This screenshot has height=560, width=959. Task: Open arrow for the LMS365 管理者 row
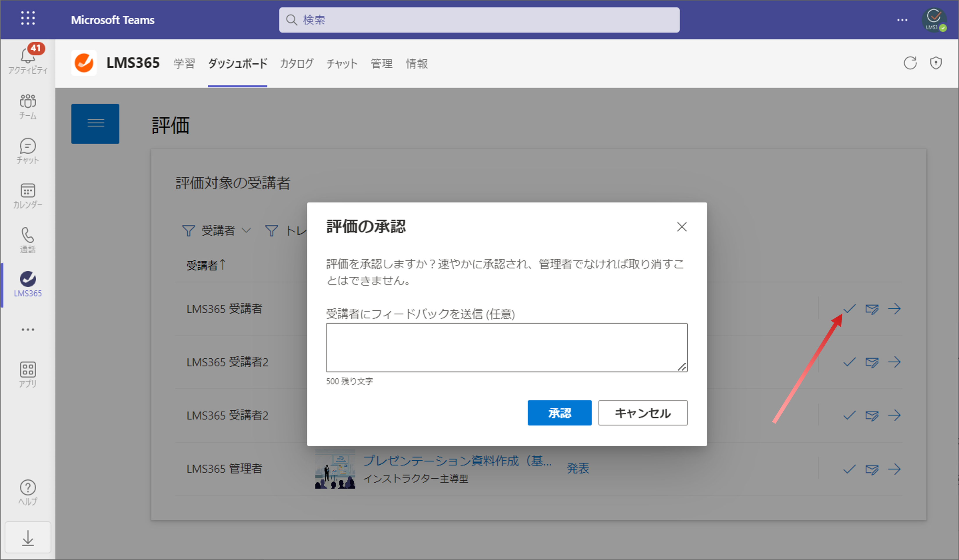[x=894, y=469]
